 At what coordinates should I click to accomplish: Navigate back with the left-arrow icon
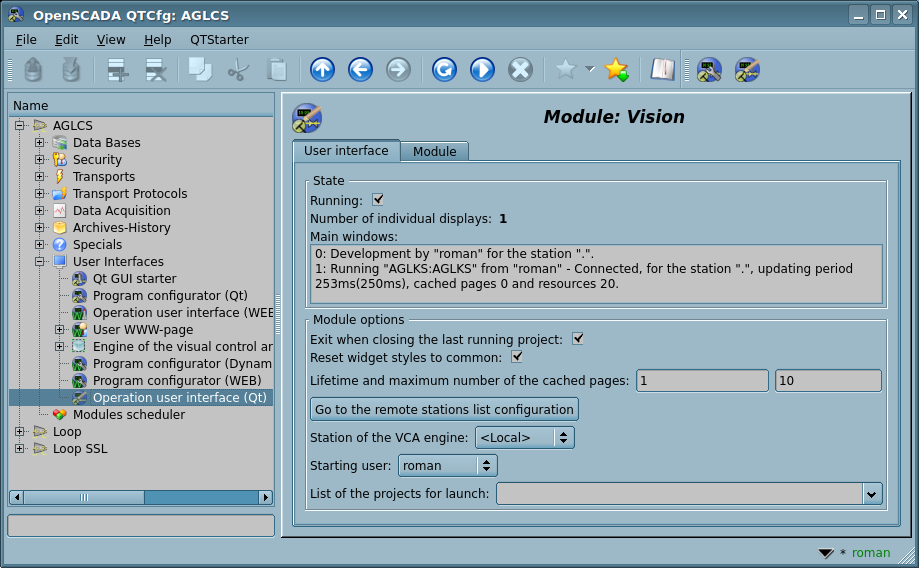[360, 70]
